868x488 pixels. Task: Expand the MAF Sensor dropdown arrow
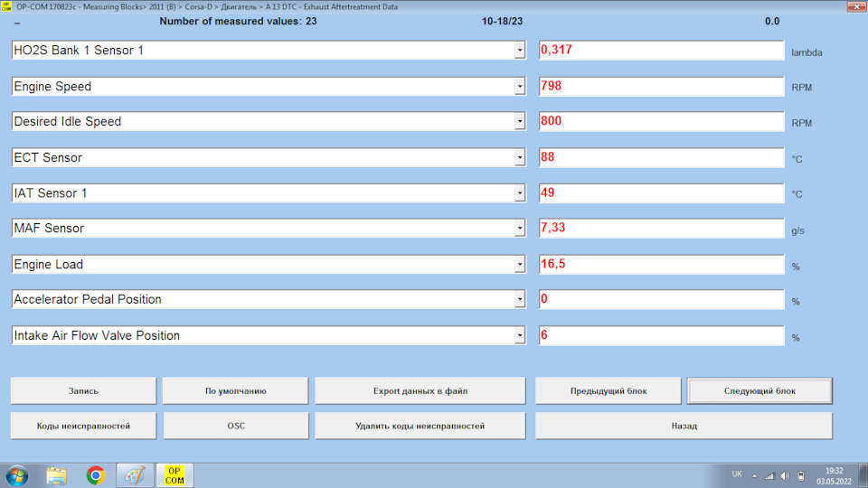[x=519, y=228]
